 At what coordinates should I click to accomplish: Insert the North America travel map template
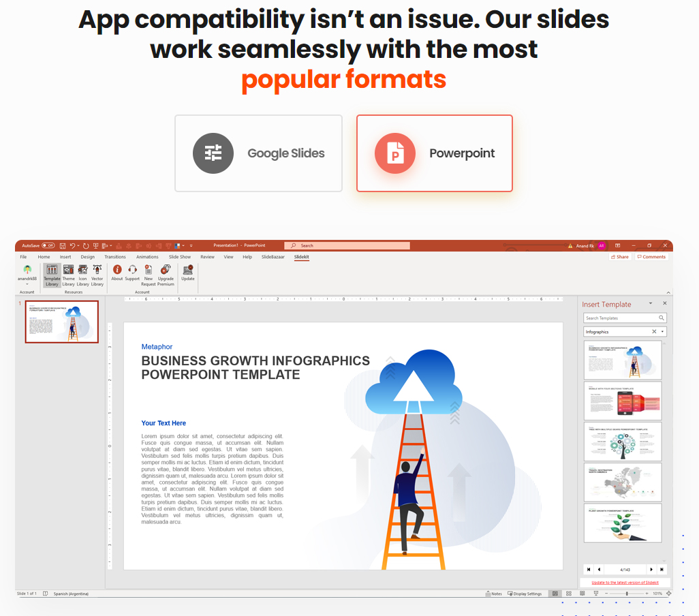tap(623, 482)
